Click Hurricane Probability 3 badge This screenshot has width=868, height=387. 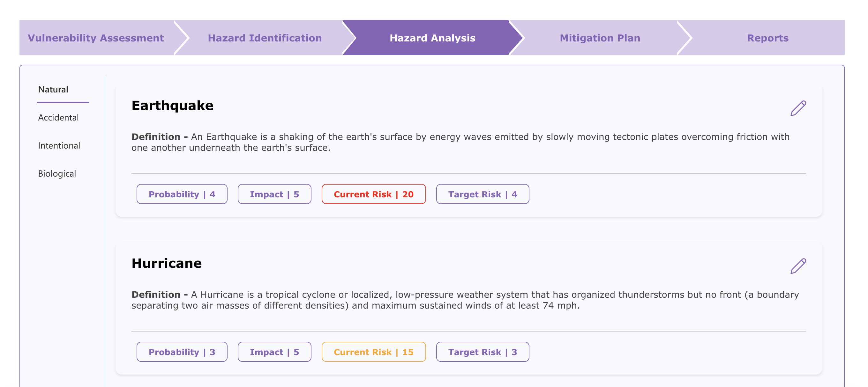point(182,352)
